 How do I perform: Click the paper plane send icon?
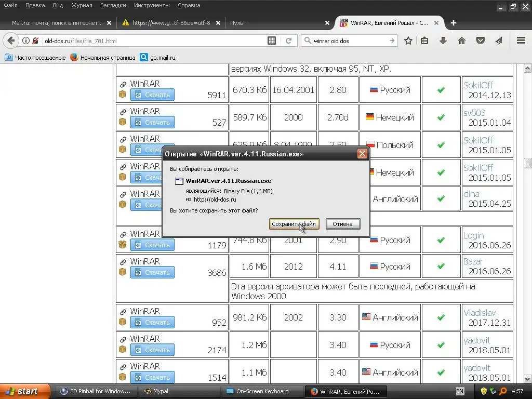498,41
